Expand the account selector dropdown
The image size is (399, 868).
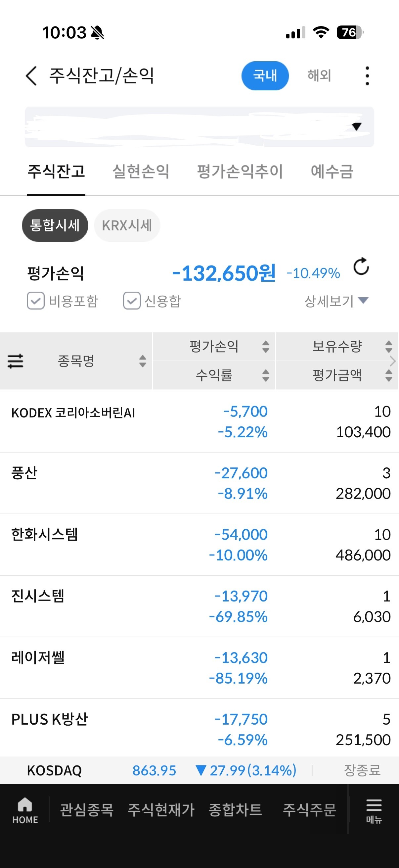[356, 127]
